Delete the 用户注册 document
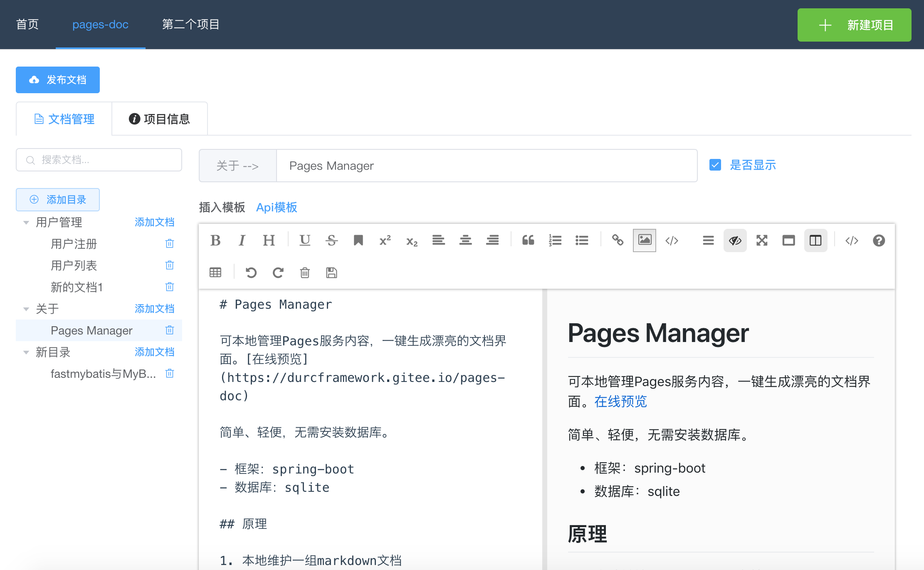The image size is (924, 570). (x=170, y=243)
